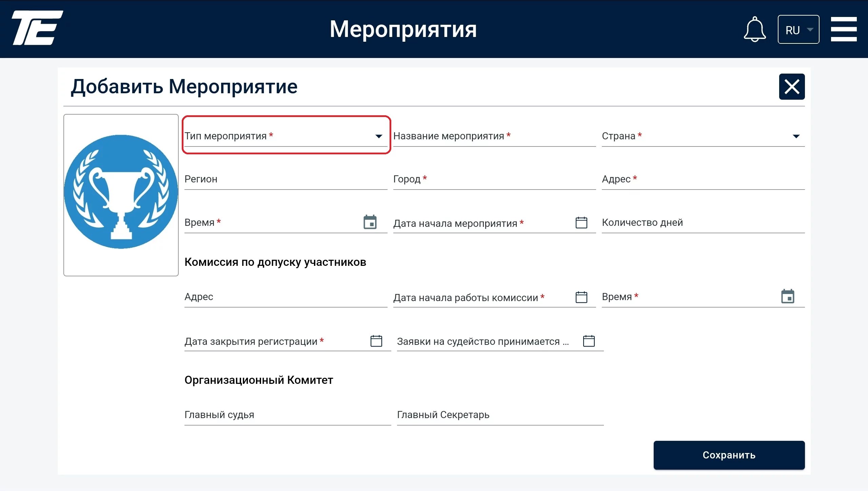Focus the commission Адрес field
The width and height of the screenshot is (868, 491).
(285, 297)
